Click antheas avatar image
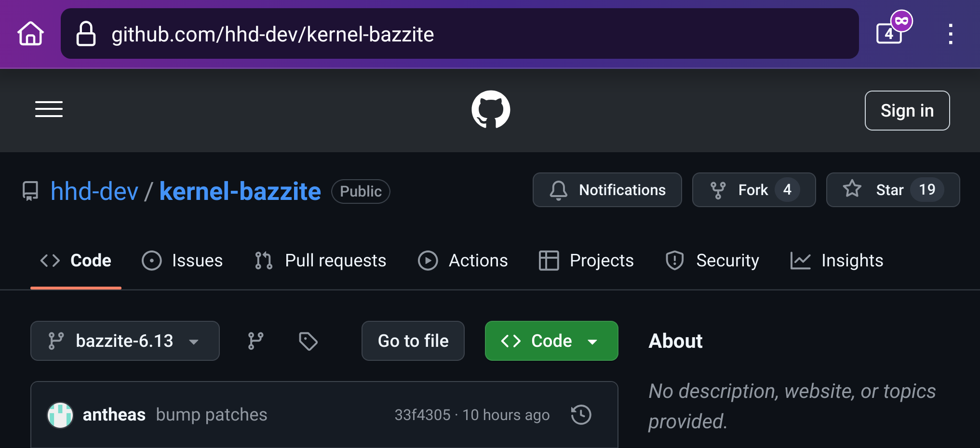The height and width of the screenshot is (448, 980). point(60,415)
